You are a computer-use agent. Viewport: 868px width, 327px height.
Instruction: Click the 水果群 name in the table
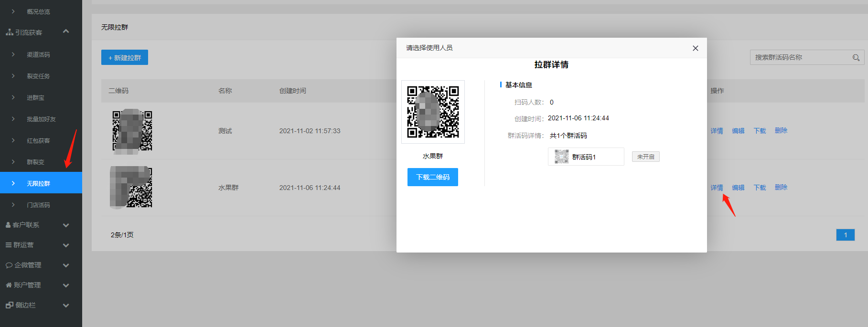click(228, 188)
